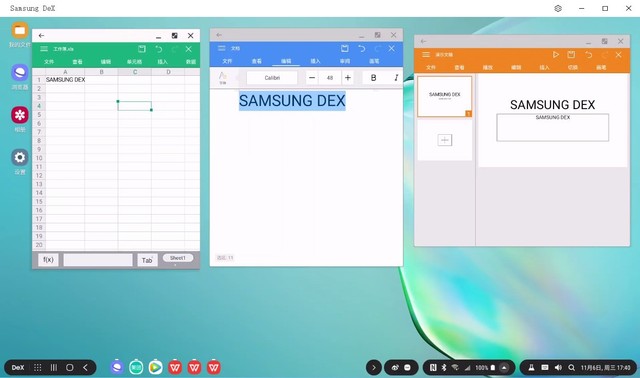
Task: Click the formula input field in spreadsheet
Action: 98,260
